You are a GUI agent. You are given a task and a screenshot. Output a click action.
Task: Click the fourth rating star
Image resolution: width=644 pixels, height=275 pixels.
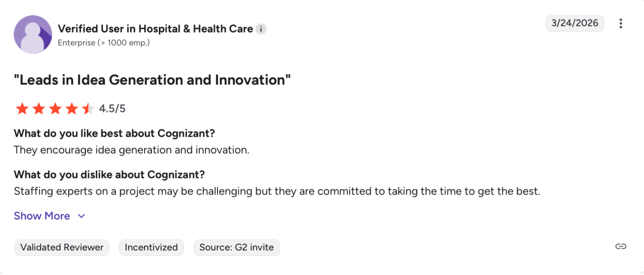(72, 109)
